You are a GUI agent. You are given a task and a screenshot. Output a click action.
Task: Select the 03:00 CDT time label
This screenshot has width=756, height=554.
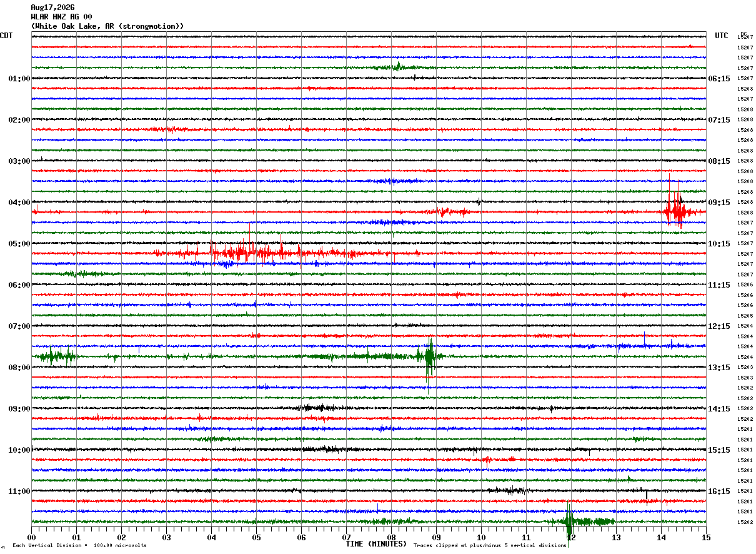click(19, 161)
